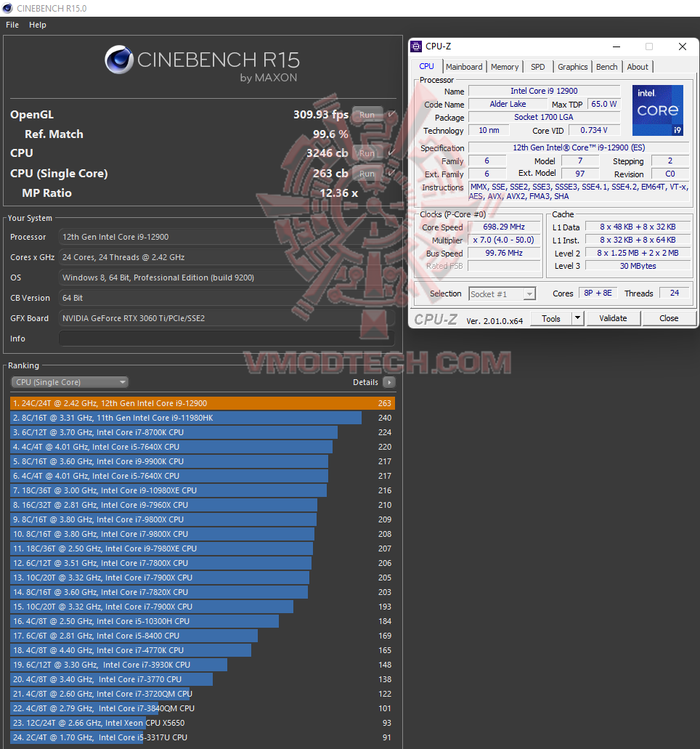Click the GFX Board field
The image size is (700, 749).
[x=227, y=318]
